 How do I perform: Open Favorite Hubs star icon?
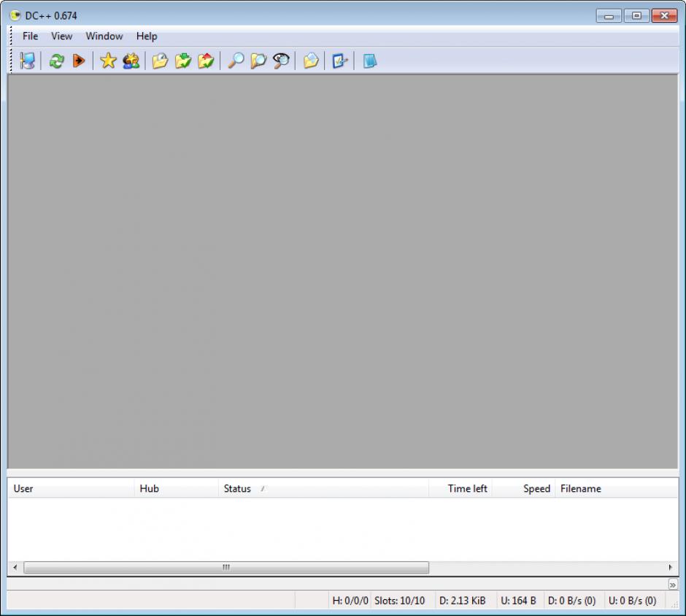coord(108,61)
